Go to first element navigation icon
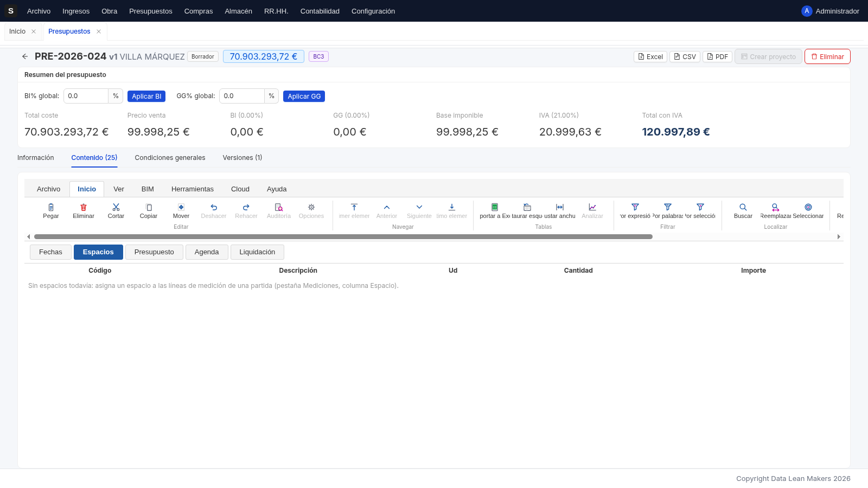 coord(354,207)
